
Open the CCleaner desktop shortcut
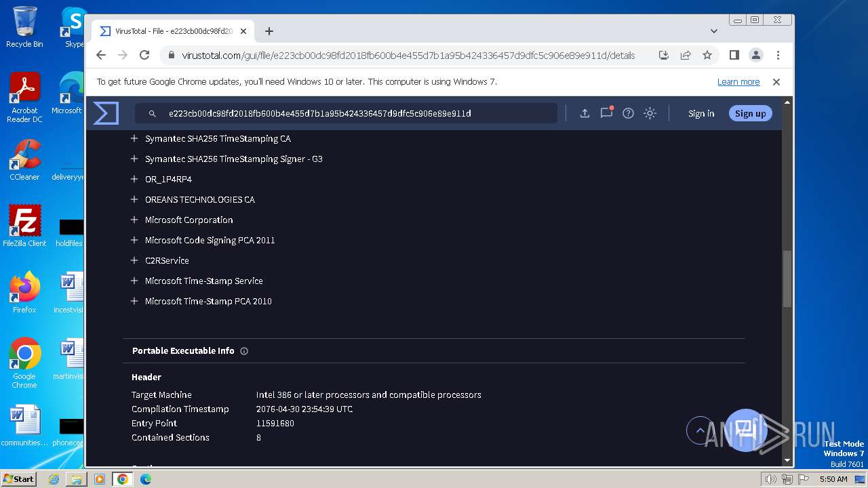[x=24, y=160]
